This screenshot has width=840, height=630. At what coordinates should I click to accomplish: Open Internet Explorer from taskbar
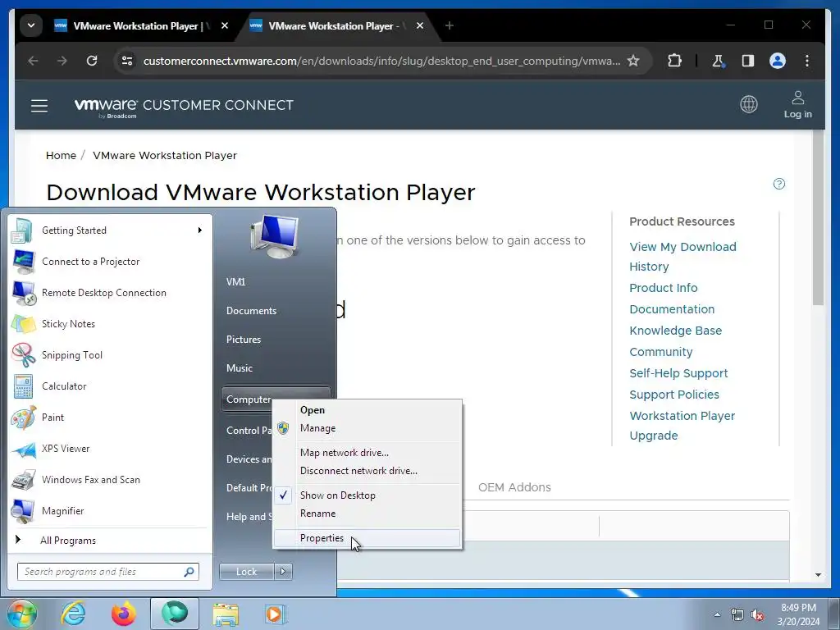[x=73, y=614]
